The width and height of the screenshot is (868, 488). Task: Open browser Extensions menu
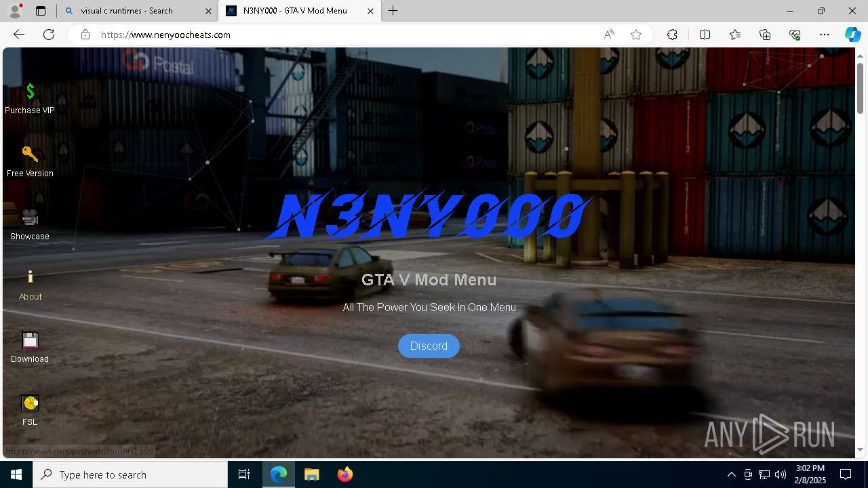(672, 35)
